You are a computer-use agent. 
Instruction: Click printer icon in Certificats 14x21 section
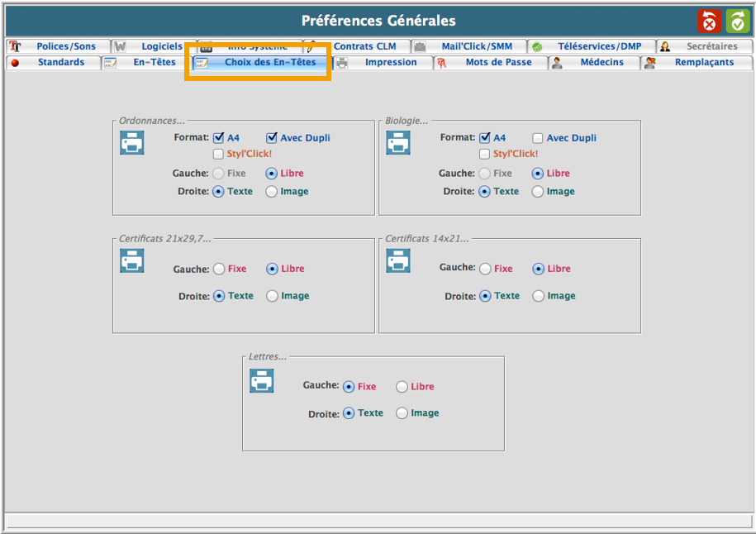pyautogui.click(x=398, y=261)
